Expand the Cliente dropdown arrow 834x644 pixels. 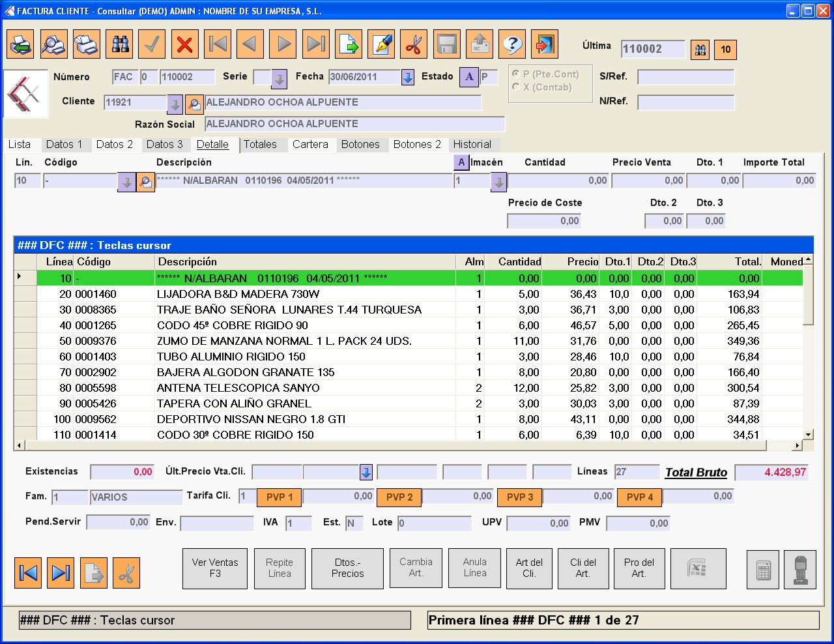point(175,104)
